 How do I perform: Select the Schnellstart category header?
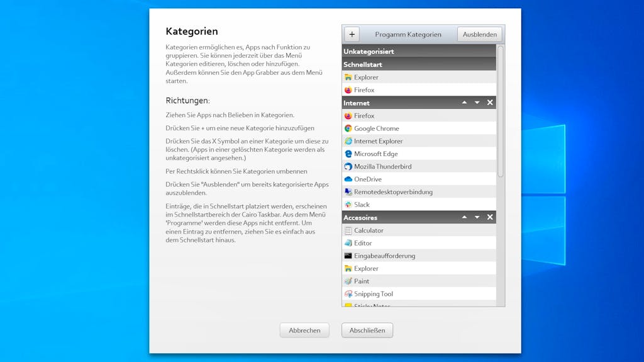(x=419, y=65)
